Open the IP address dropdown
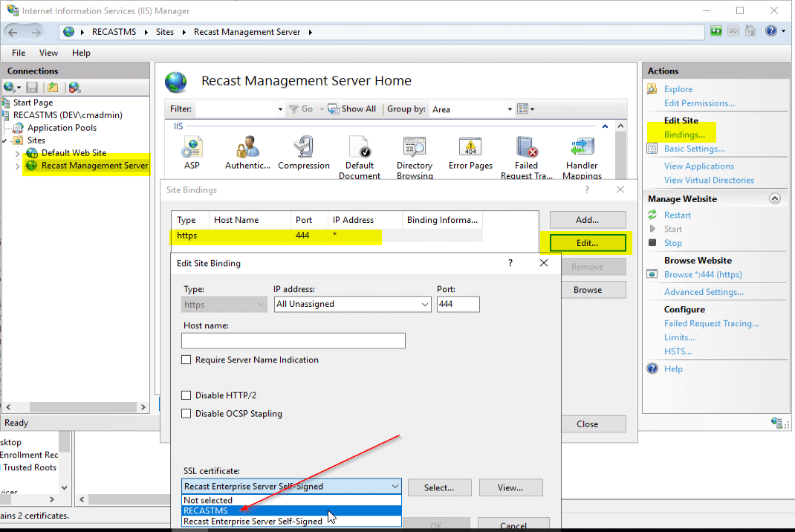795x532 pixels. [x=425, y=305]
